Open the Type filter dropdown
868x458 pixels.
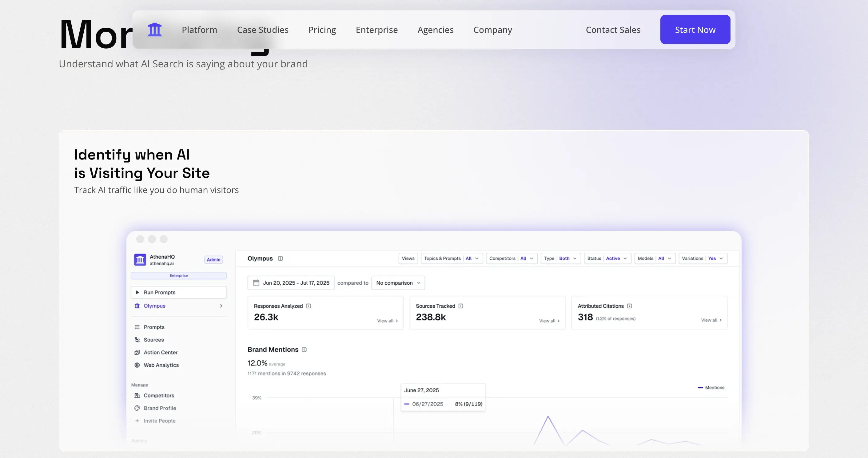tap(561, 258)
